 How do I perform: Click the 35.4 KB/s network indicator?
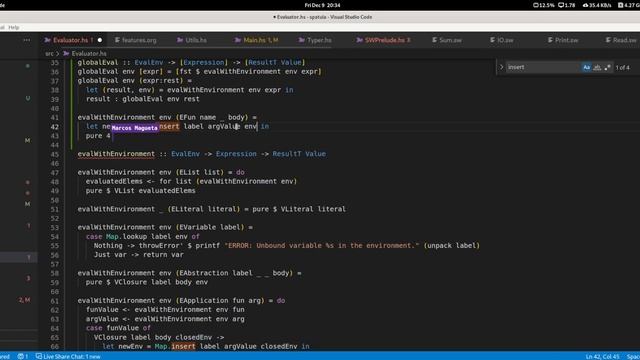pos(597,5)
